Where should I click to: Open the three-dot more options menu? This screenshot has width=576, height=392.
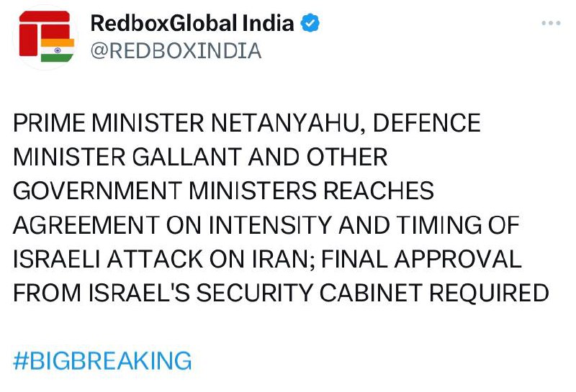(551, 23)
